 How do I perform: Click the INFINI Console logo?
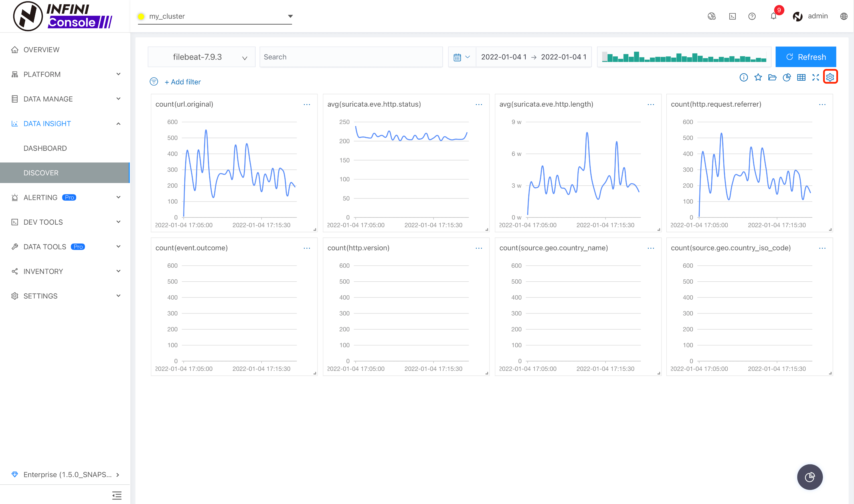click(63, 16)
